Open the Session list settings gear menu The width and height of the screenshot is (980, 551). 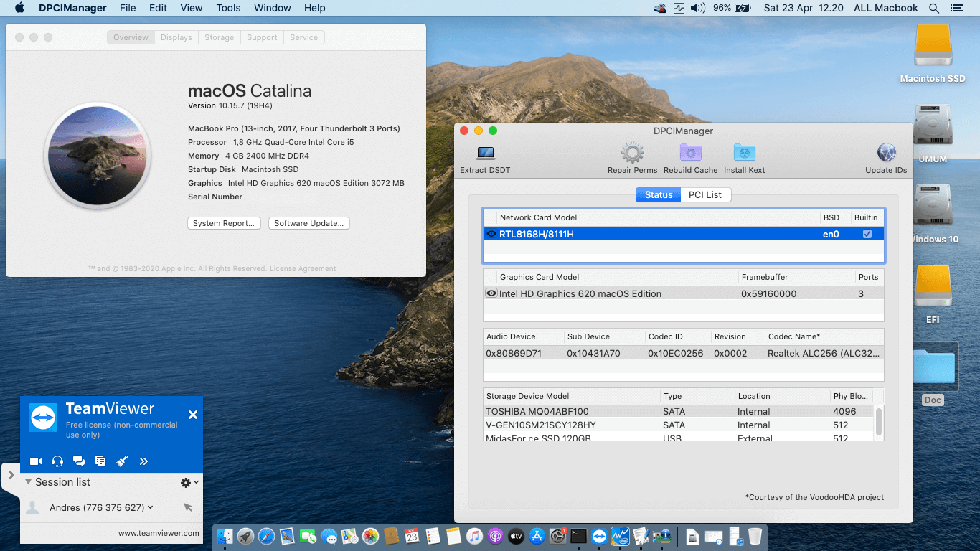click(187, 482)
